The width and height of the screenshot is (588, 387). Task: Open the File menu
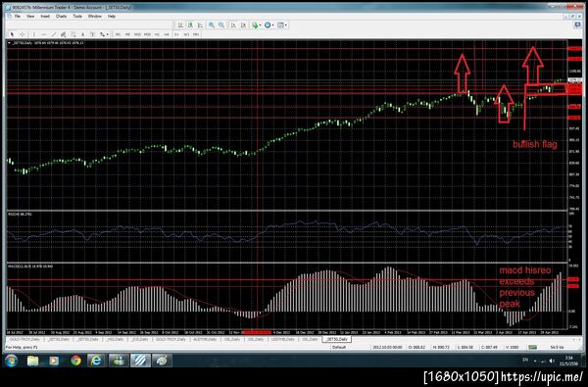point(18,17)
